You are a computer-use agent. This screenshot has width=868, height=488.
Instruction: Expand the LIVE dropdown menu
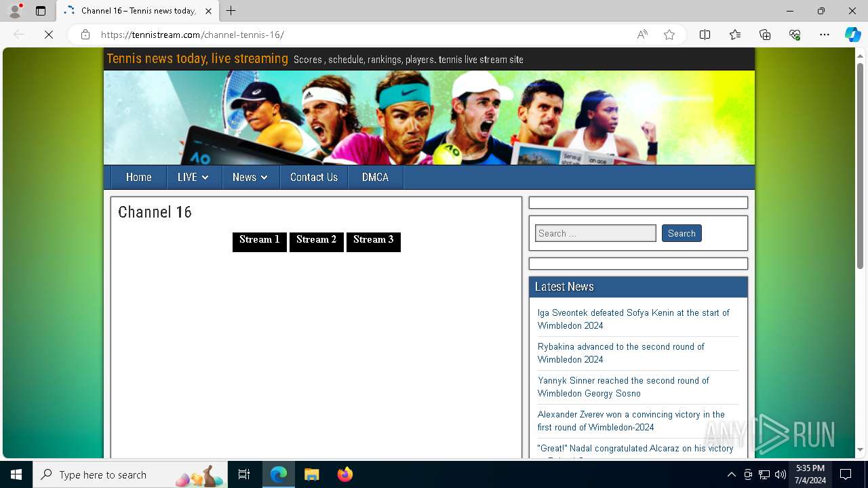(193, 177)
